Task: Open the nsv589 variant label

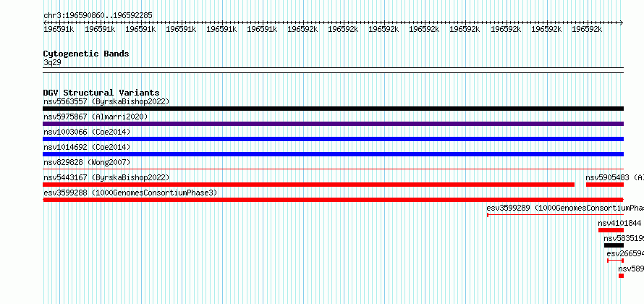Action: (x=631, y=269)
